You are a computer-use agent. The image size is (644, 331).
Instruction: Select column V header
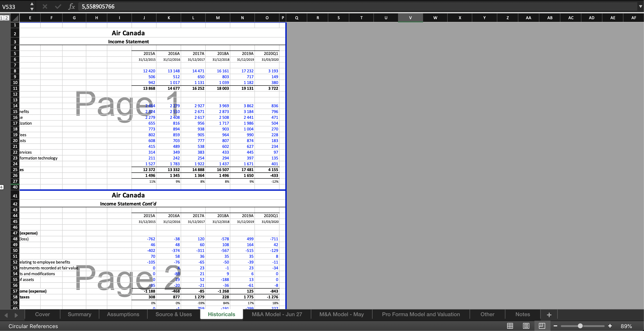pos(410,18)
